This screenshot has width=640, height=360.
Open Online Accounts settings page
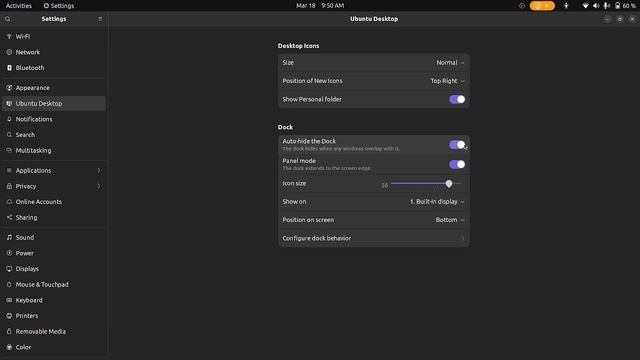point(54,202)
